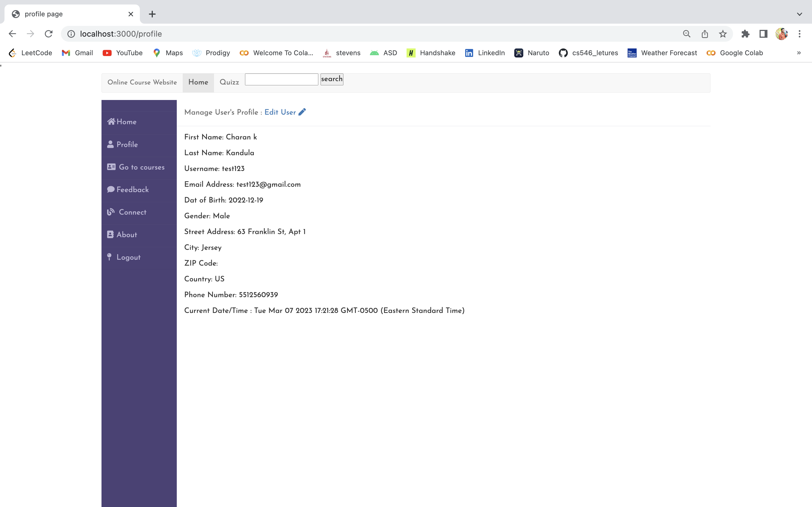Select Connect in the sidebar
Screen dimensions: 812x507
(131, 212)
